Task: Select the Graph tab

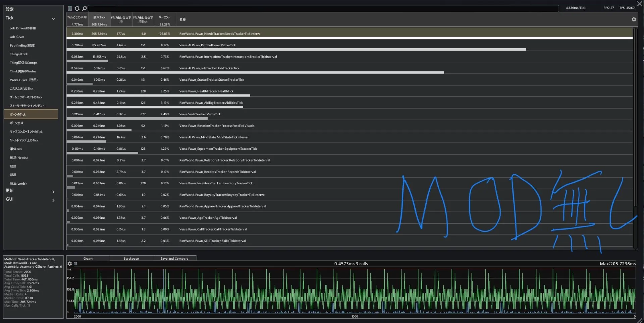Action: click(88, 258)
